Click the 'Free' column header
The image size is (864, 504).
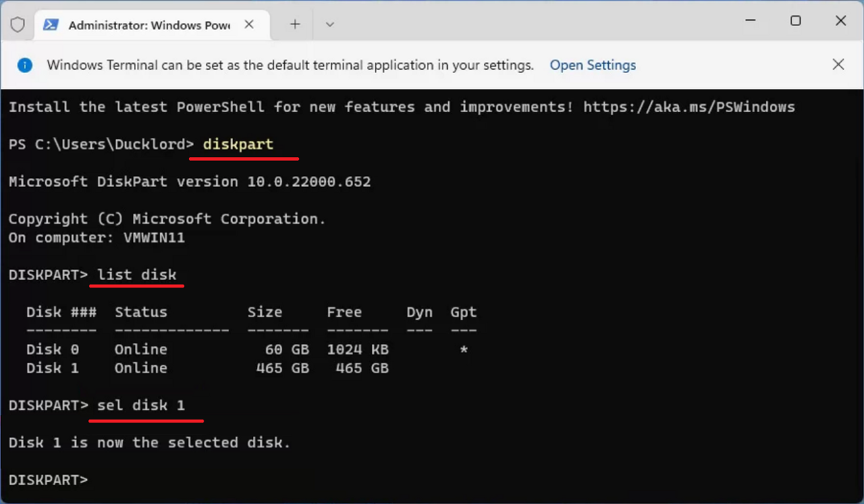344,312
